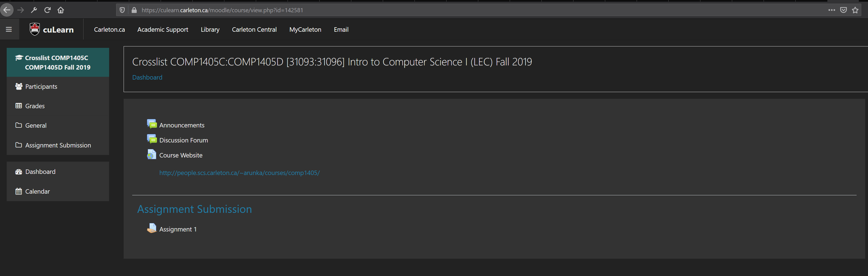Go to Library in the top navigation
This screenshot has width=868, height=276.
click(210, 29)
